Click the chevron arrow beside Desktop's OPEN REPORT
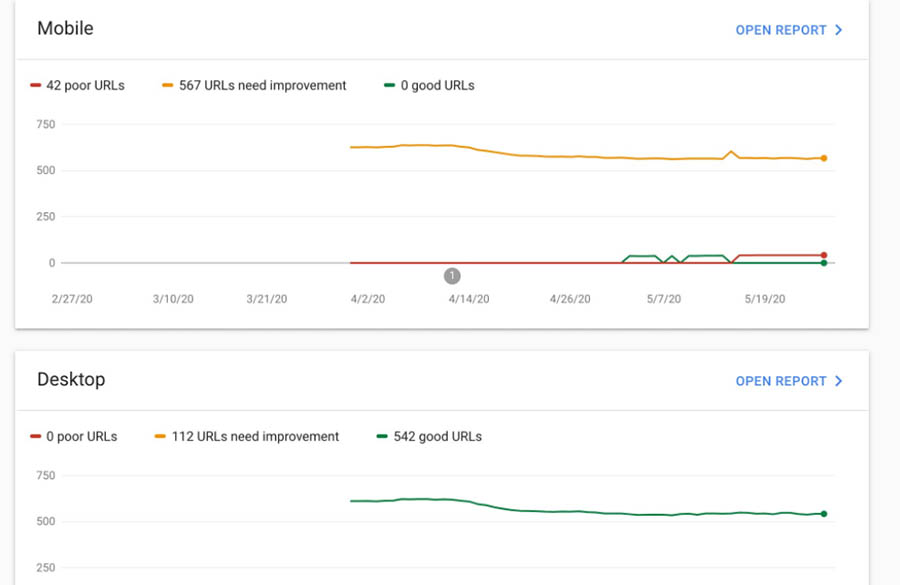 [x=839, y=381]
